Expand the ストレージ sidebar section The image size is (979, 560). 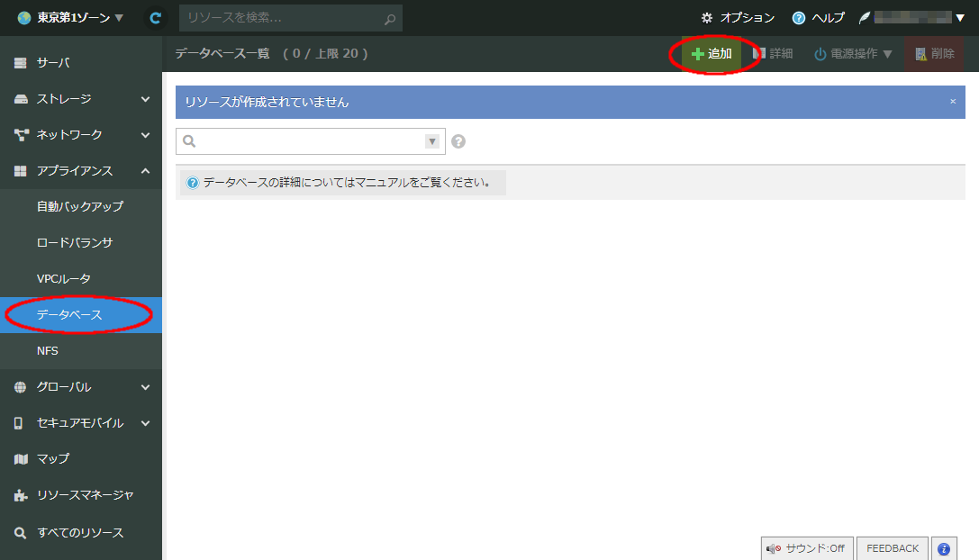coord(81,99)
